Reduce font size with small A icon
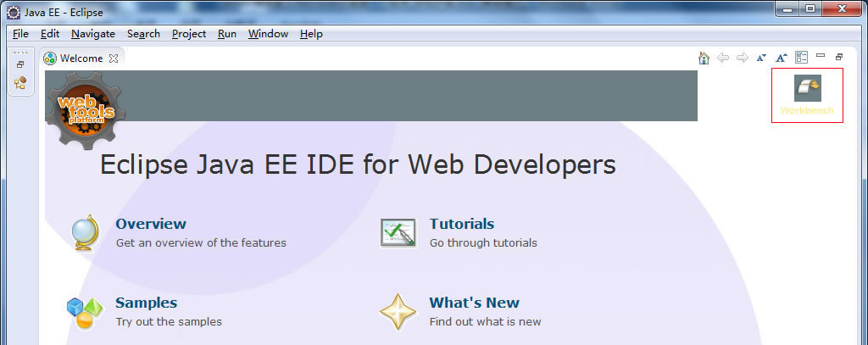 point(762,58)
